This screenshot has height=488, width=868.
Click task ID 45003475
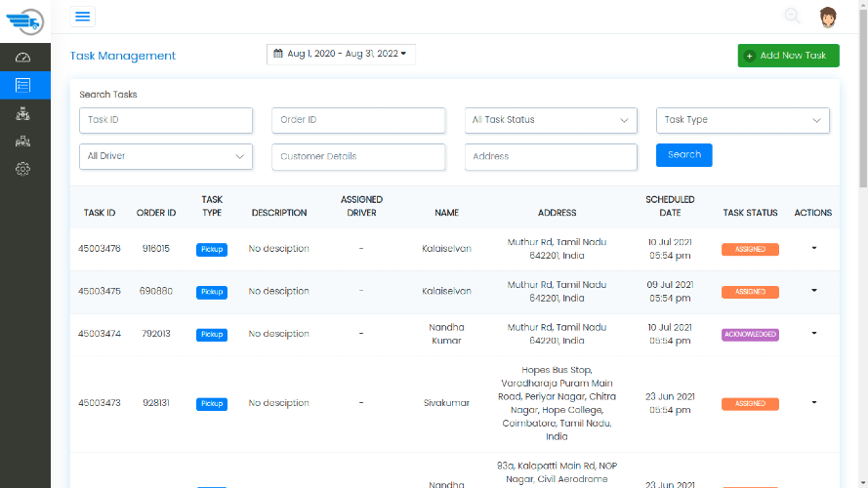(x=100, y=292)
